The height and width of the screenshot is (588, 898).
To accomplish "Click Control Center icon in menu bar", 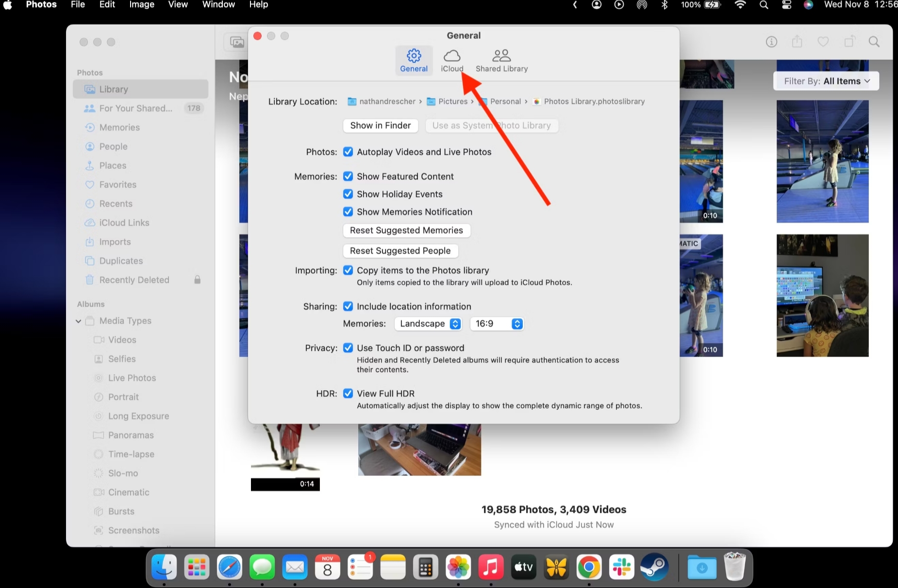I will click(x=787, y=5).
